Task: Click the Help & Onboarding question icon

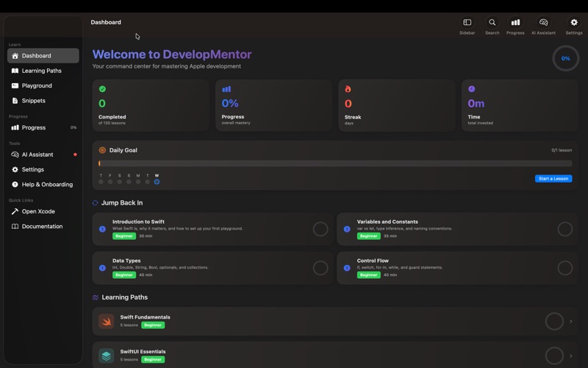Action: tap(15, 185)
